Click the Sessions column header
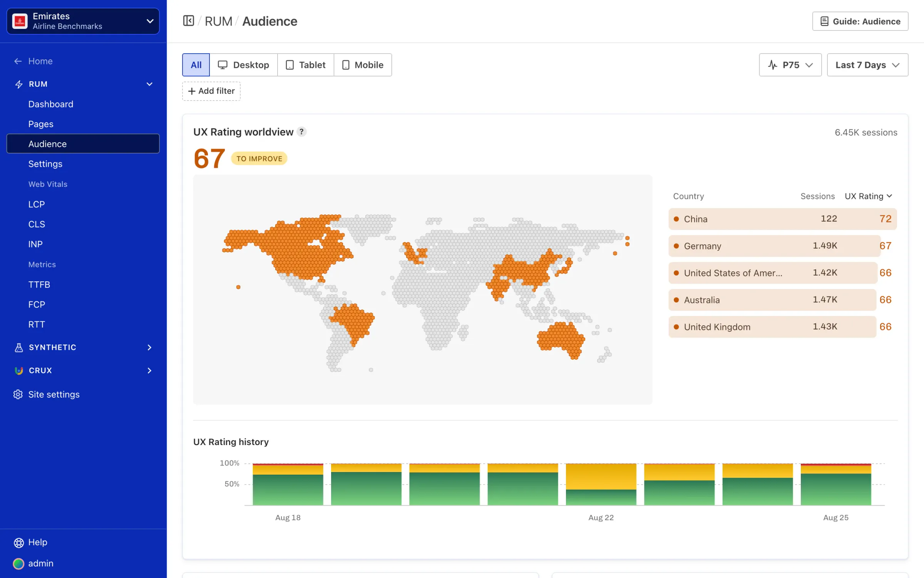The image size is (924, 578). click(x=817, y=196)
